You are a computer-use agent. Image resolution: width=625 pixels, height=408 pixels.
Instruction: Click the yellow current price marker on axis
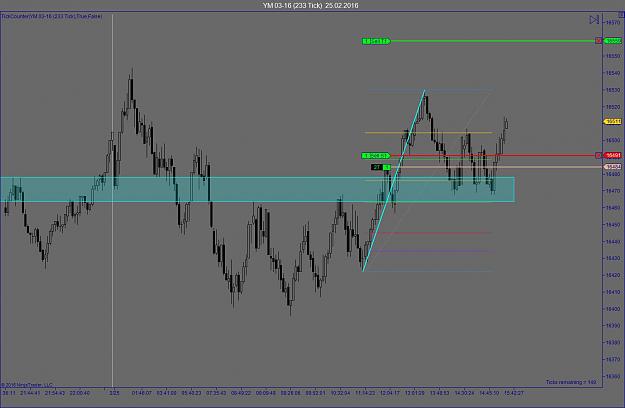point(613,122)
